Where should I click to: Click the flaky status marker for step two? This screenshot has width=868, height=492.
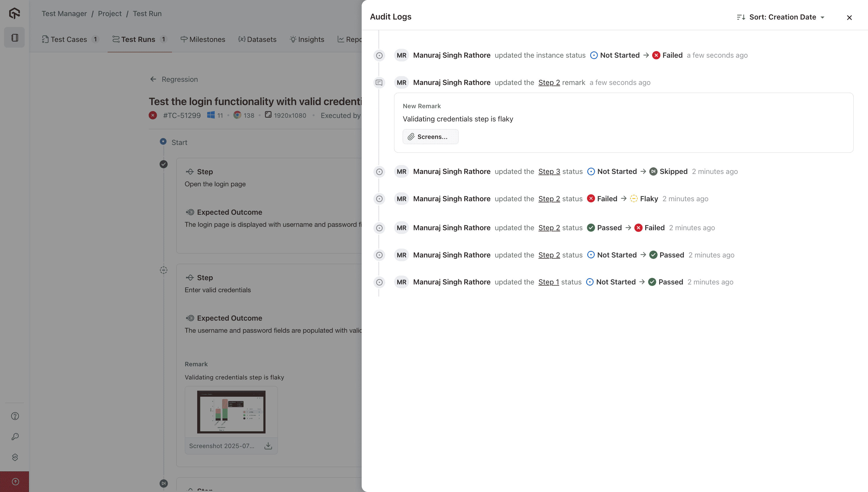(x=164, y=270)
